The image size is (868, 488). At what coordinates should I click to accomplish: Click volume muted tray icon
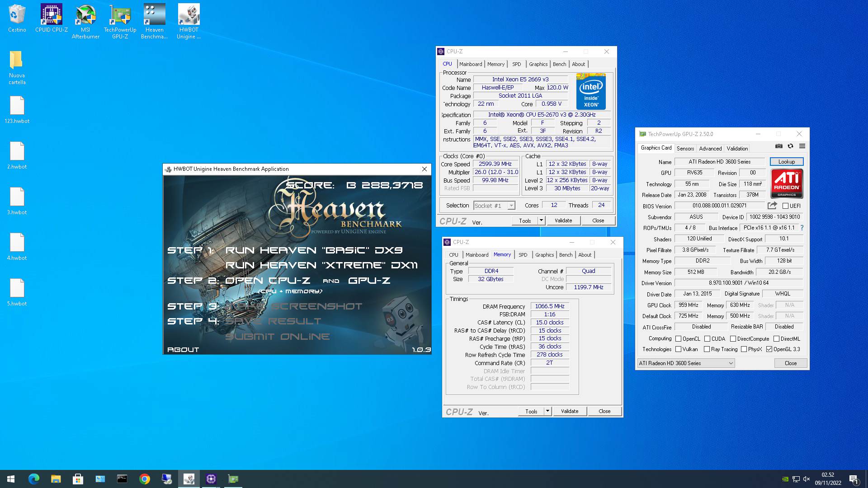[x=807, y=479]
